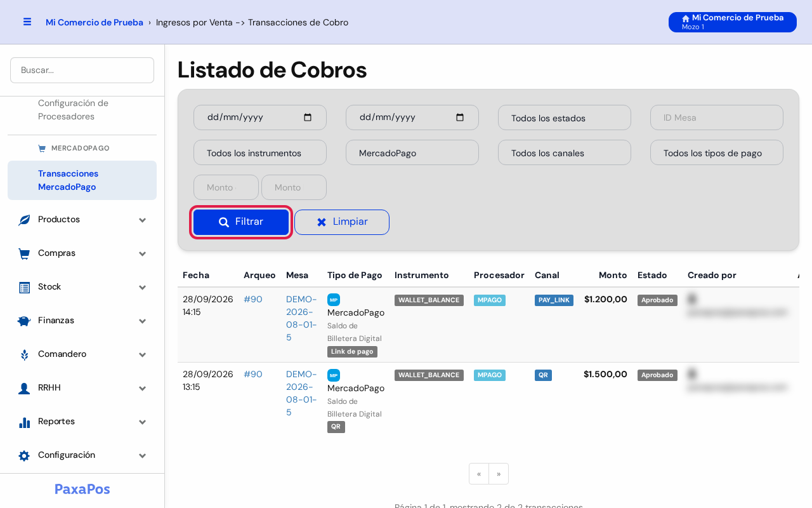
Task: Expand the Compras submenu chevron
Action: coord(143,253)
